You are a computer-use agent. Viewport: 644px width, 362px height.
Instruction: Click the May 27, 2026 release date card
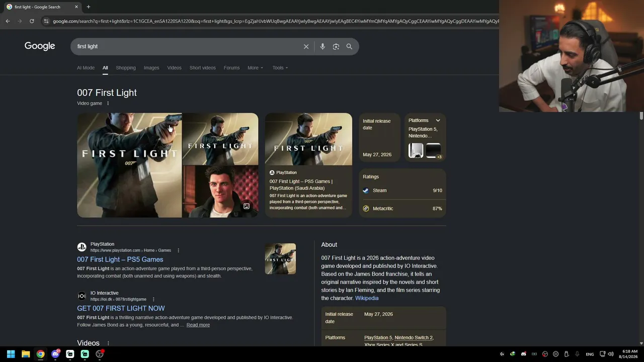[379, 137]
